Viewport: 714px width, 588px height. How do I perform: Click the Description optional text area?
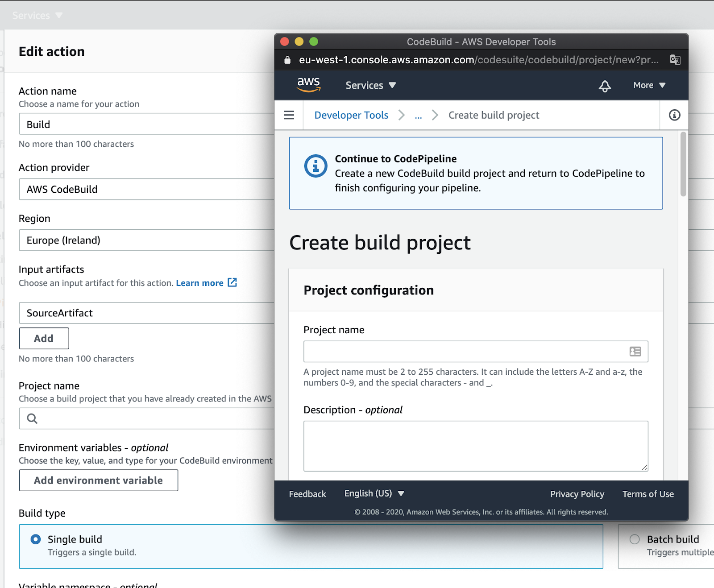(x=475, y=446)
